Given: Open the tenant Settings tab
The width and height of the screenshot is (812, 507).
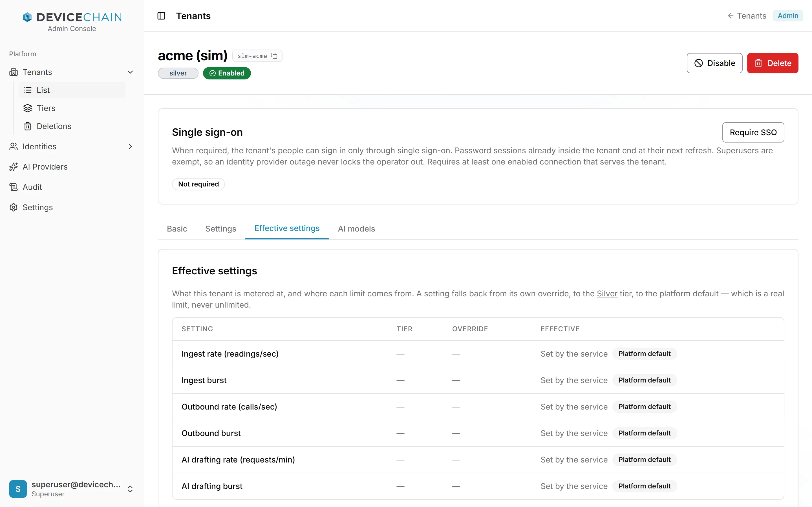Looking at the screenshot, I should [x=221, y=229].
